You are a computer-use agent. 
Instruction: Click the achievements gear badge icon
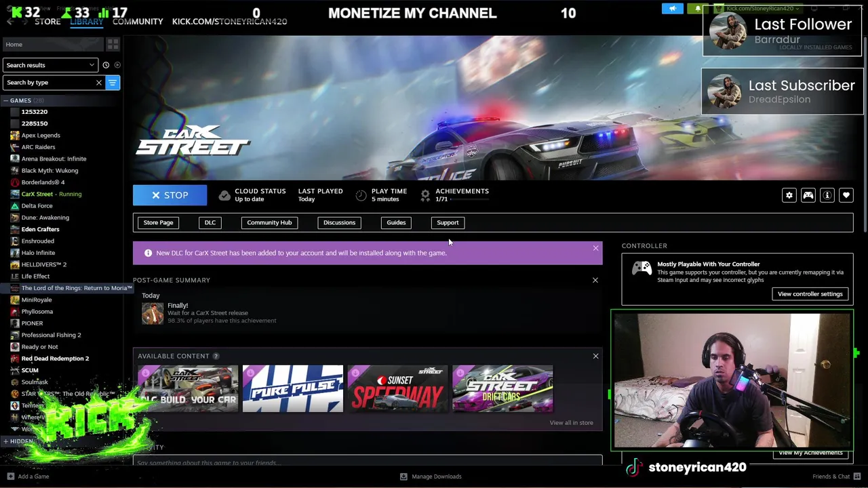point(425,195)
